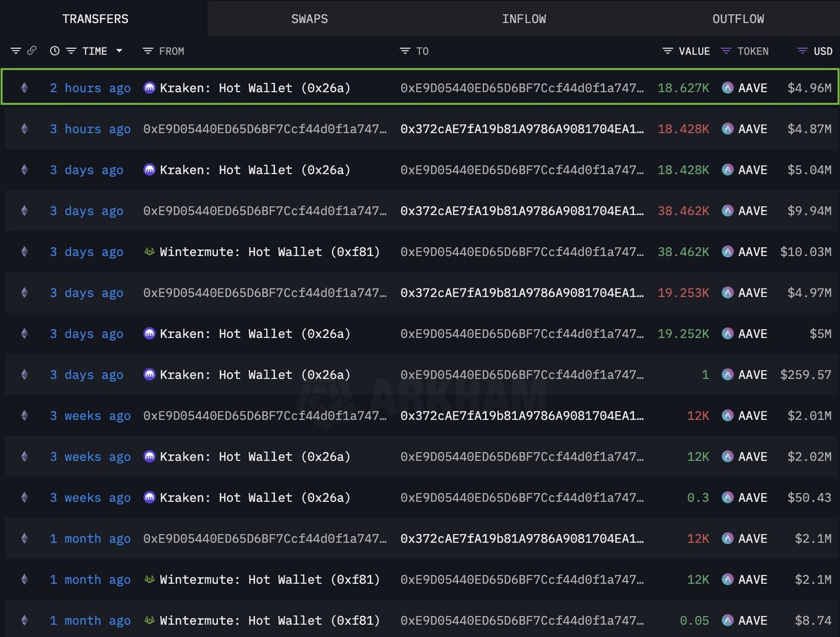Click Ethereum icon on the $9.94M row
This screenshot has height=637, width=840.
24,211
